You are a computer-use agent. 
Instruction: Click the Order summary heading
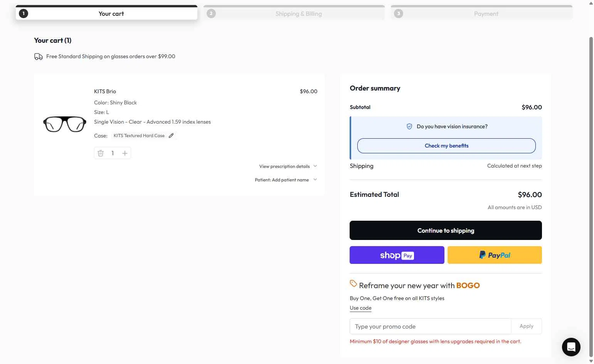tap(375, 88)
